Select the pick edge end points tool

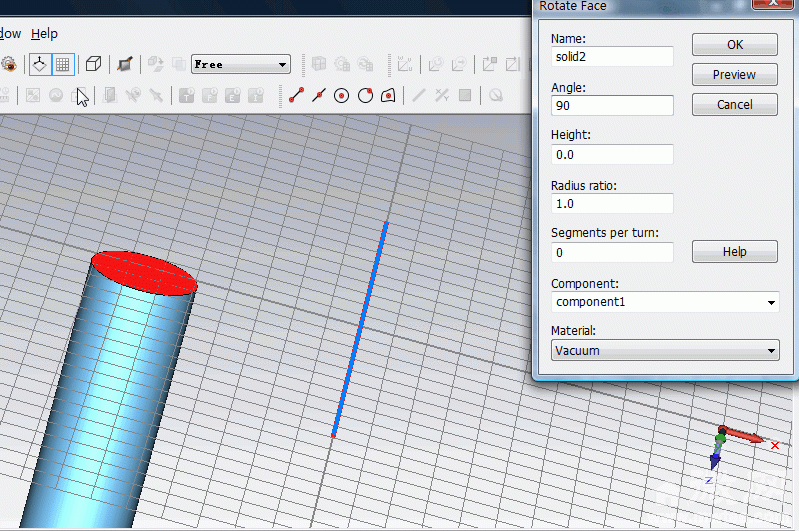[296, 95]
